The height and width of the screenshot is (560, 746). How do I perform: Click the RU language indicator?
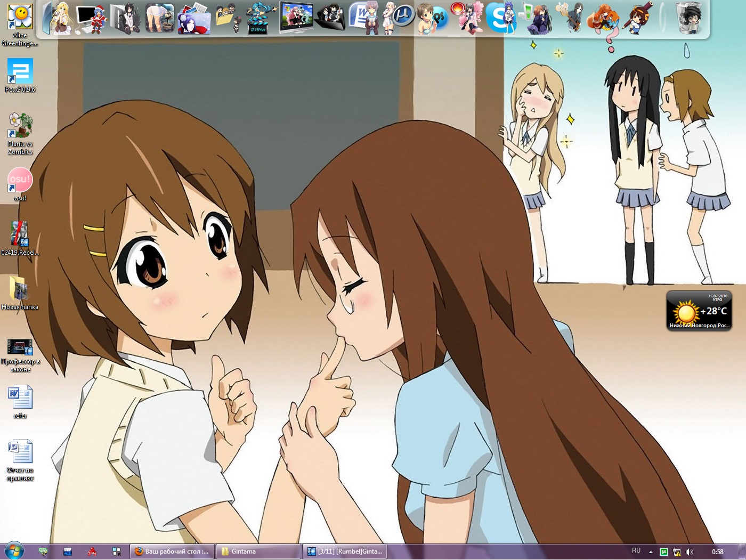[636, 550]
